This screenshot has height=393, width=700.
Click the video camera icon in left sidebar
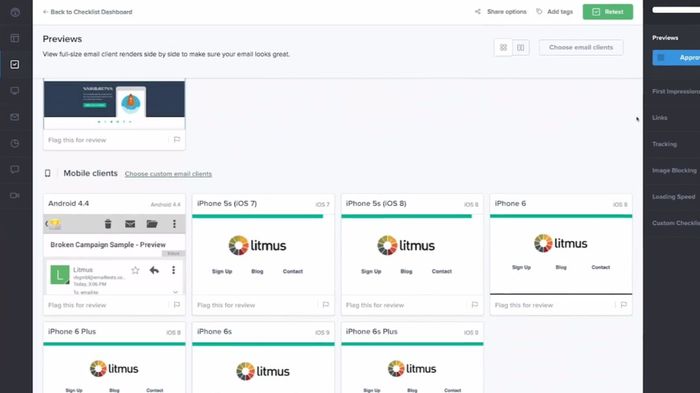[x=15, y=196]
